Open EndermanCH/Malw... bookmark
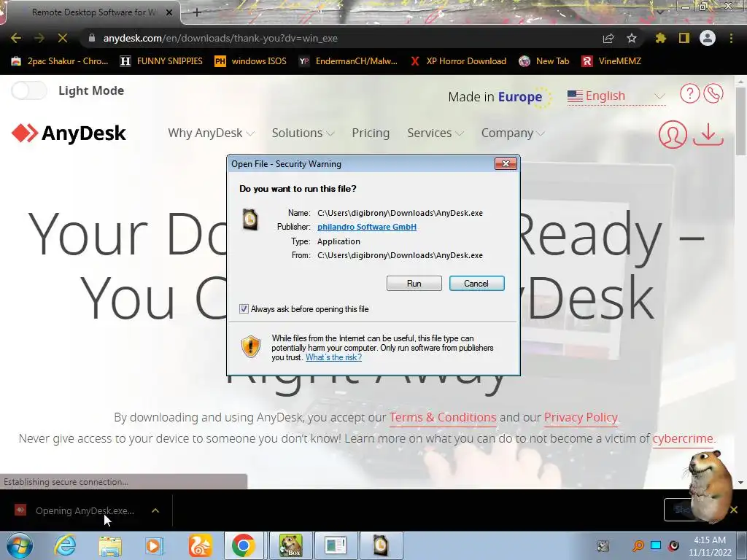The width and height of the screenshot is (747, 560). (348, 61)
